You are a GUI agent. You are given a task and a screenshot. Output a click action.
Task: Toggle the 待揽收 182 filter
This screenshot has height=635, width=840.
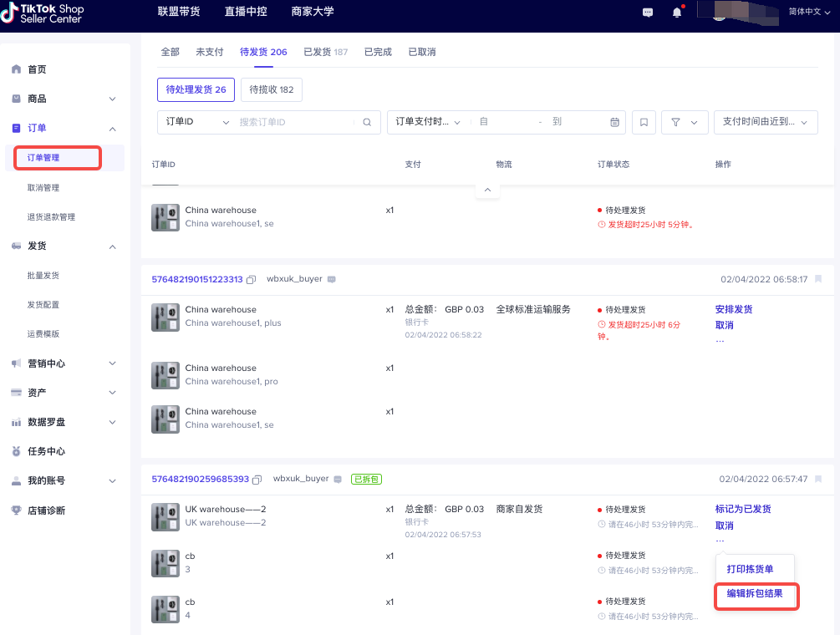[x=272, y=89]
